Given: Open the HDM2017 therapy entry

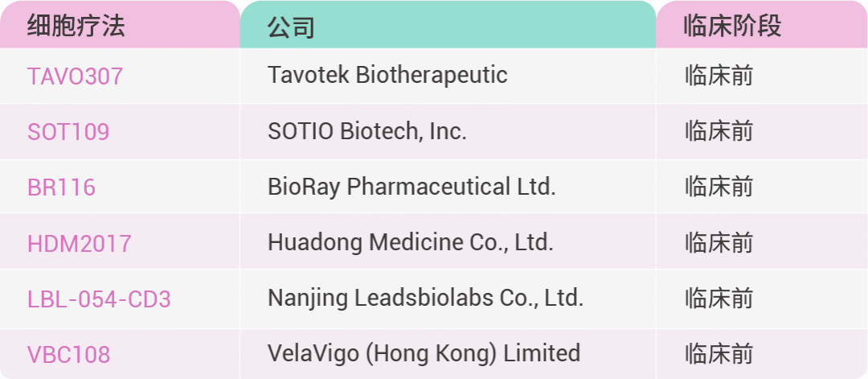Looking at the screenshot, I should coord(79,243).
